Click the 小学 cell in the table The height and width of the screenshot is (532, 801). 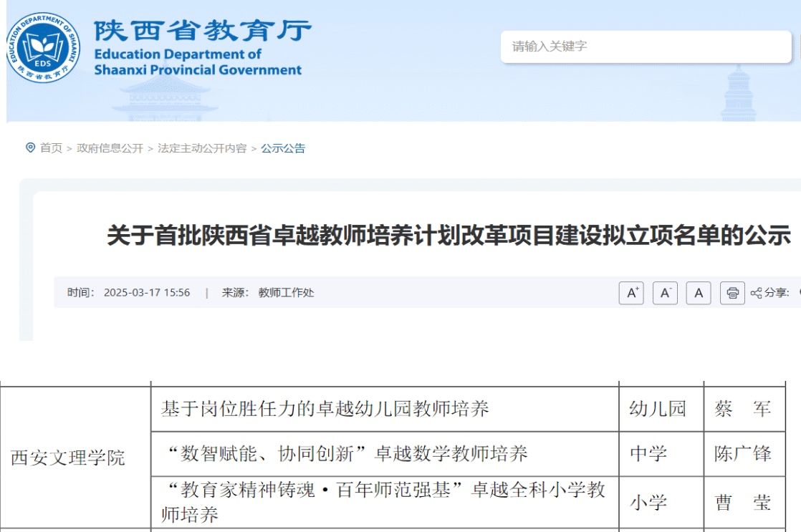(x=648, y=503)
